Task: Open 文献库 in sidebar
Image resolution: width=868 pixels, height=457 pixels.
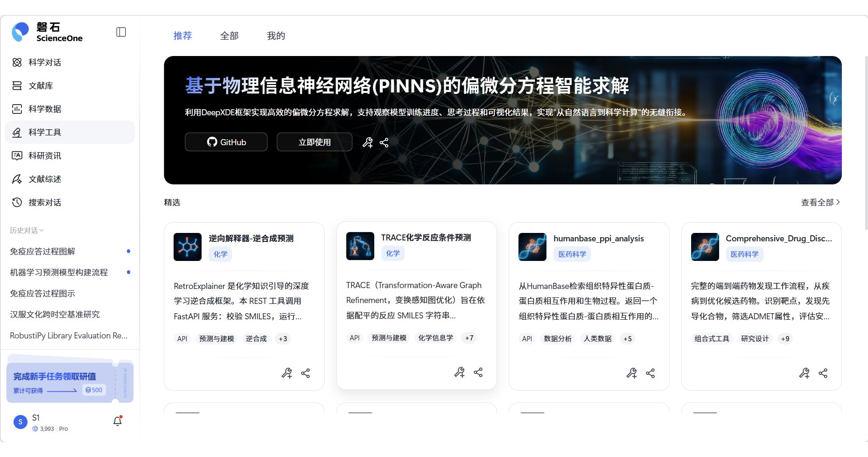Action: tap(70, 85)
